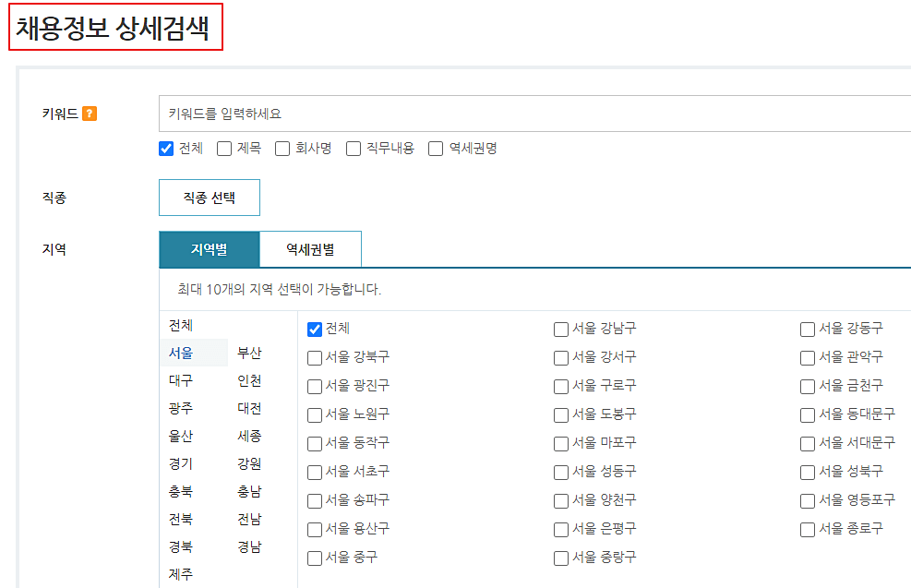Choose 제주 region

coord(181,574)
